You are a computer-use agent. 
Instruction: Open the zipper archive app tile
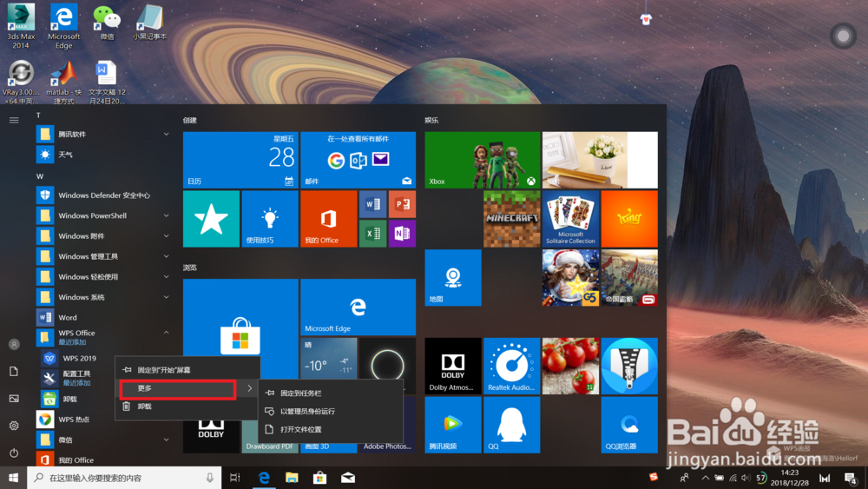pos(629,366)
